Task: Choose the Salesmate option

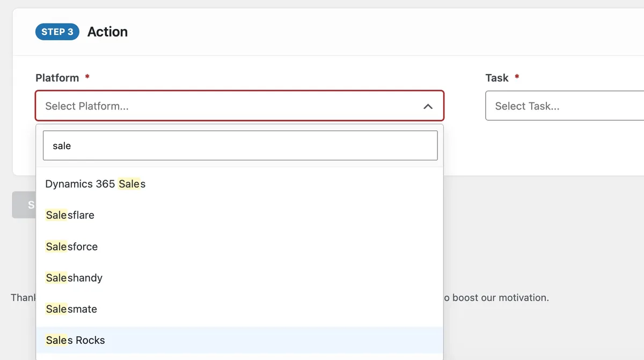Action: click(239, 309)
